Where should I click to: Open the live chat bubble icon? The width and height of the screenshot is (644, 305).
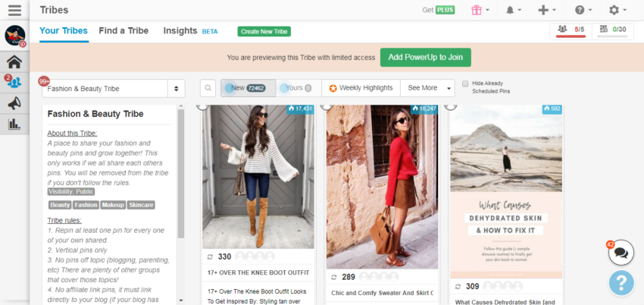tap(621, 252)
